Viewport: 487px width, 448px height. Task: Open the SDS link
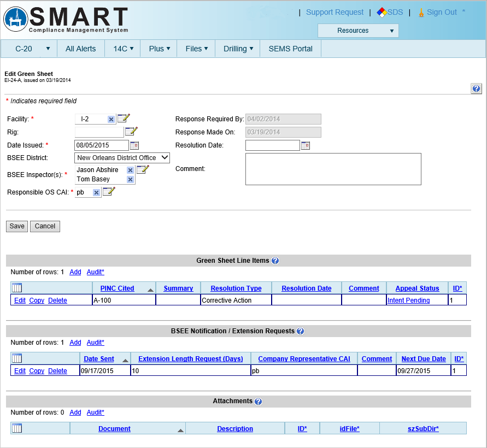[395, 12]
